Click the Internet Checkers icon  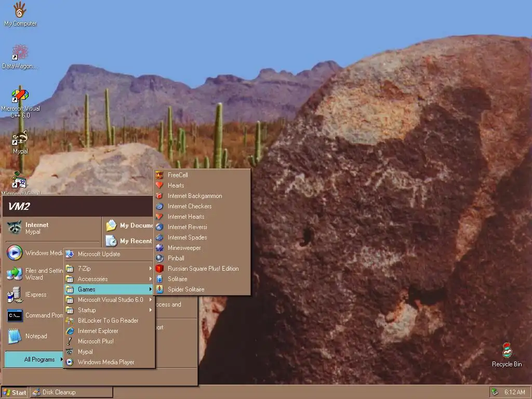[x=159, y=206]
